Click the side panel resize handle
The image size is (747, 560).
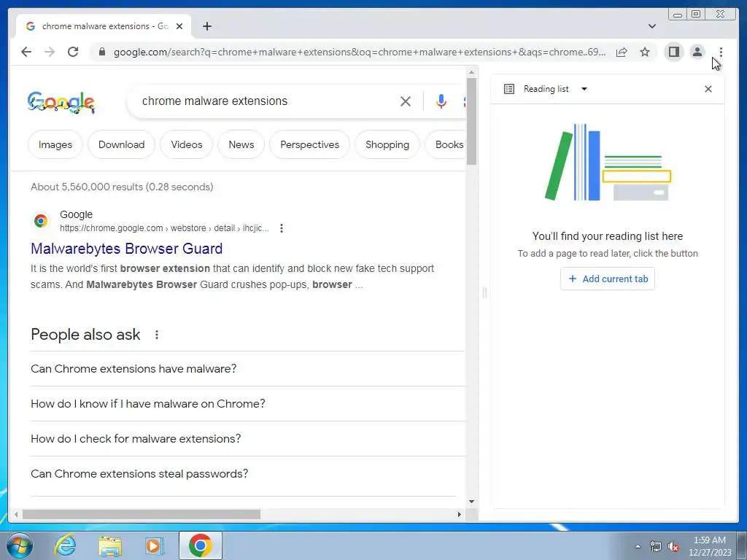click(484, 292)
